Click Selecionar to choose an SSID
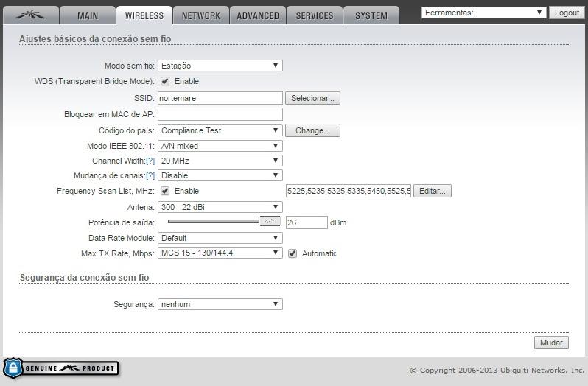 (x=312, y=98)
